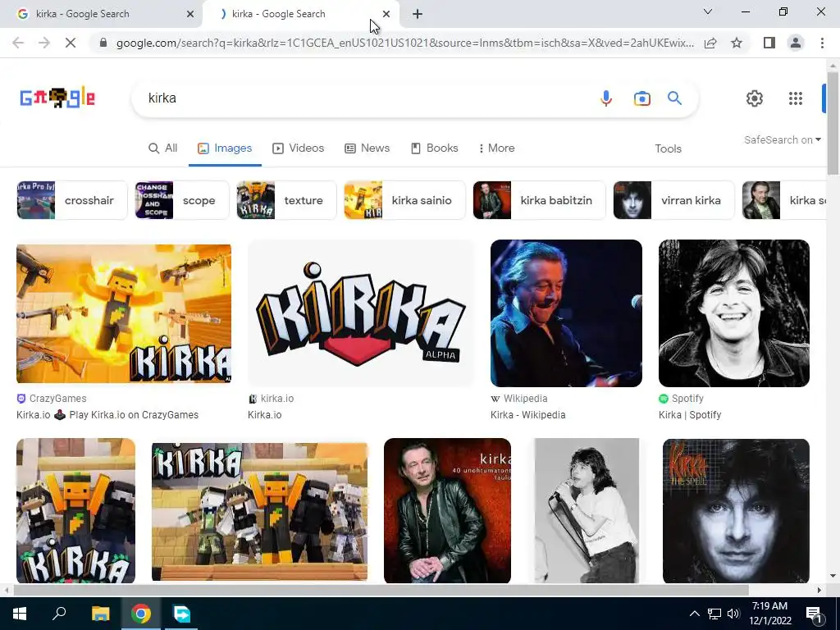
Task: Switch to the Books tab
Action: pos(435,148)
